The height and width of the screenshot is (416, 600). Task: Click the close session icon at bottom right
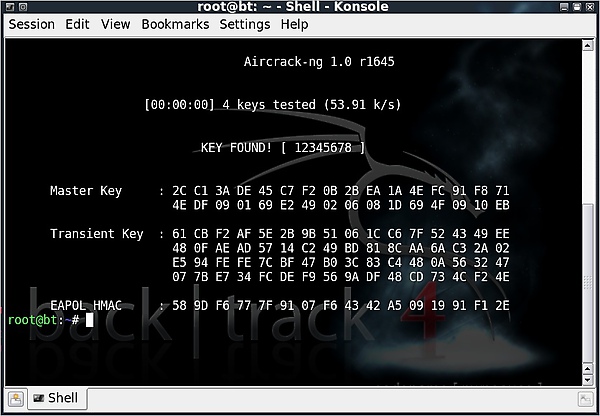pos(585,400)
